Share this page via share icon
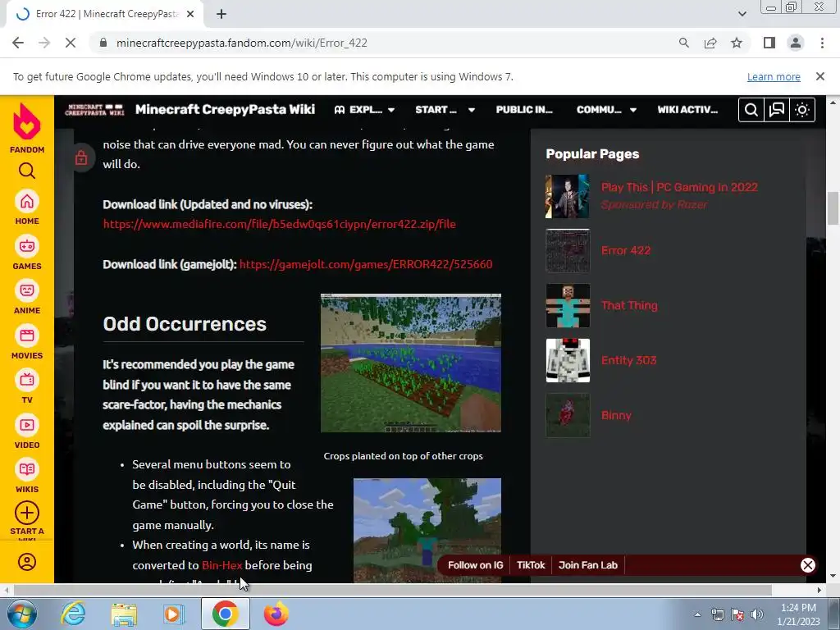Screen dimensions: 840x630 710,43
